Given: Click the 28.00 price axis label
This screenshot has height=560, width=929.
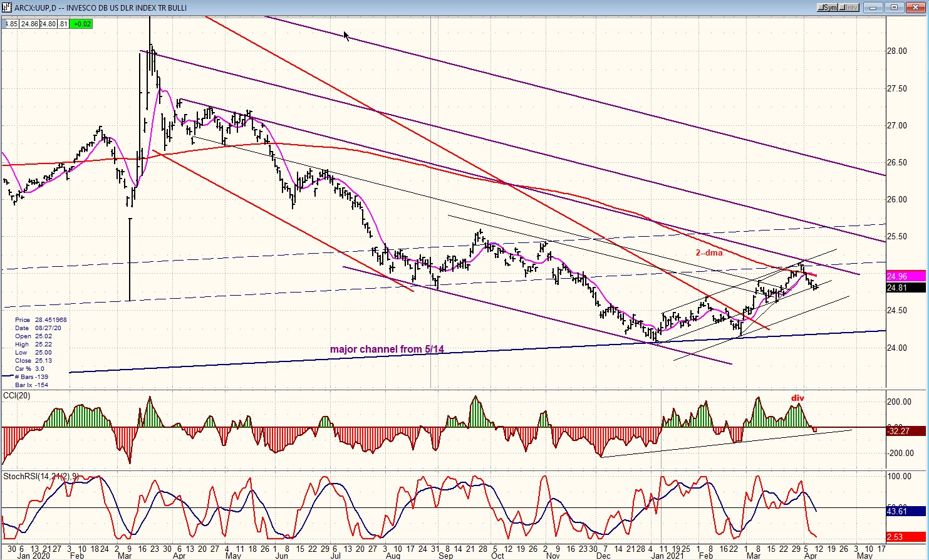Looking at the screenshot, I should [897, 51].
